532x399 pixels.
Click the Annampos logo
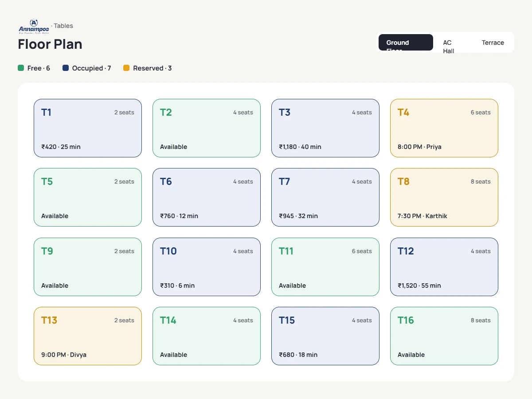click(x=34, y=26)
